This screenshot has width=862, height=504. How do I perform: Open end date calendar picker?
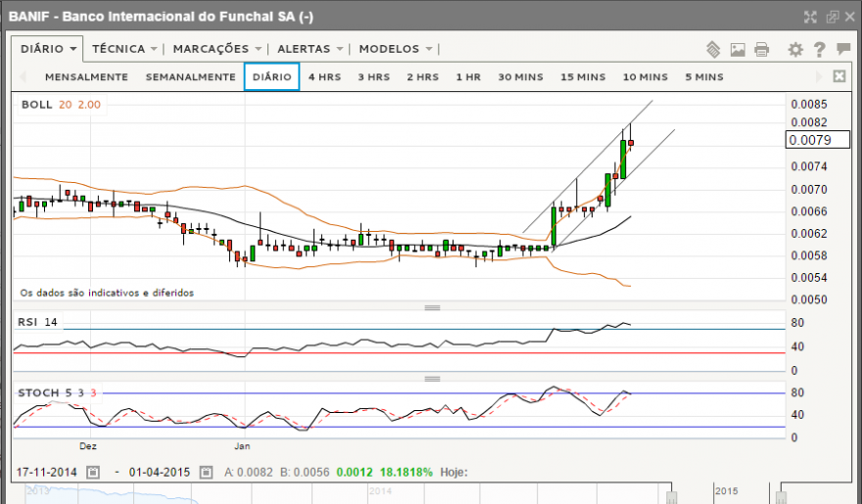click(206, 472)
